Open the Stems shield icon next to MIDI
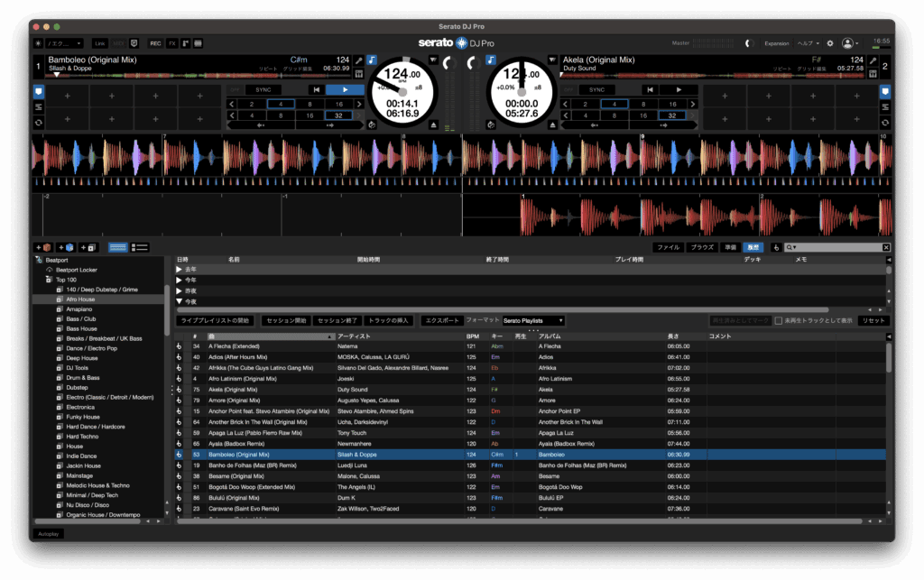 point(134,43)
